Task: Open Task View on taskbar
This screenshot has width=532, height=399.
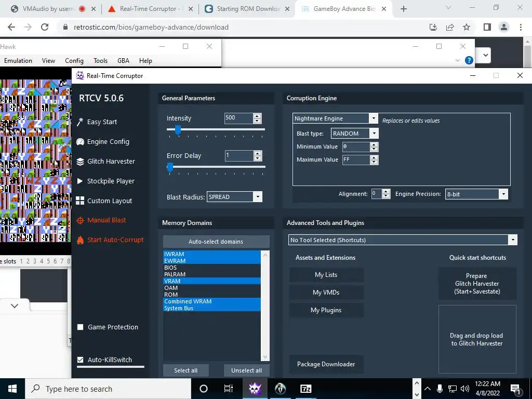Action: (229, 389)
